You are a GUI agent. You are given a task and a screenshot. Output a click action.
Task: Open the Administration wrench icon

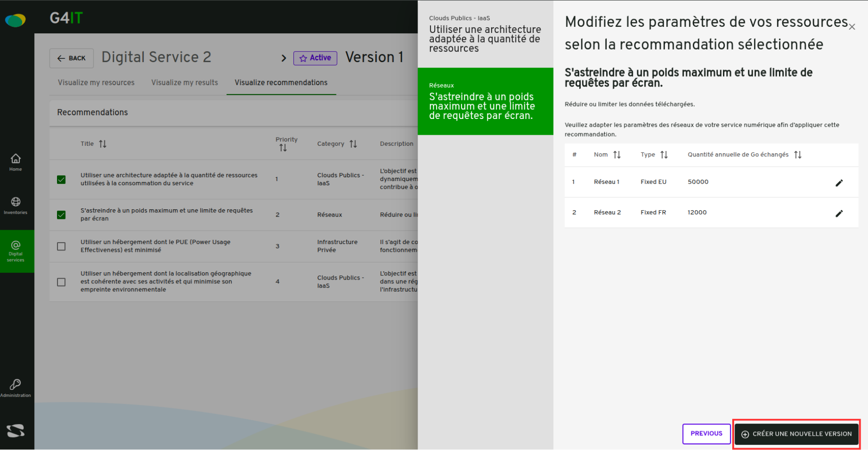coord(15,388)
